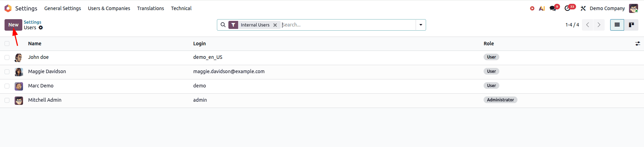Click the login maggie.davidson@example.com
This screenshot has height=147, width=644.
coord(229,71)
